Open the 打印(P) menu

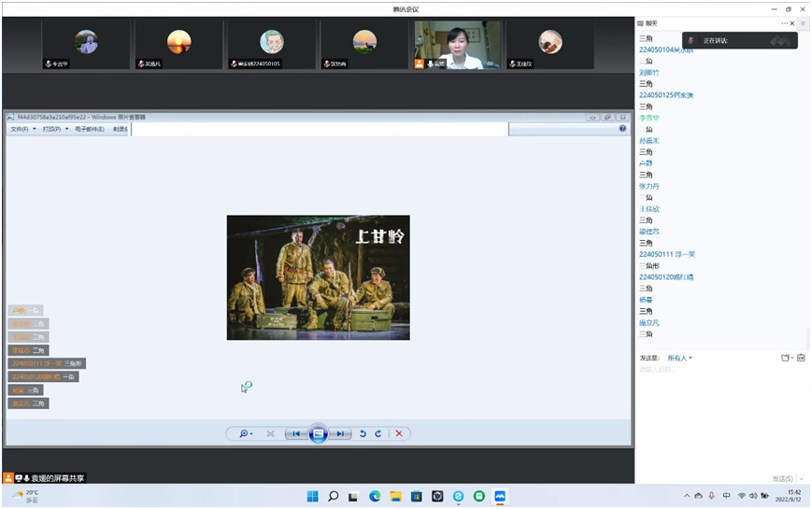coord(51,129)
